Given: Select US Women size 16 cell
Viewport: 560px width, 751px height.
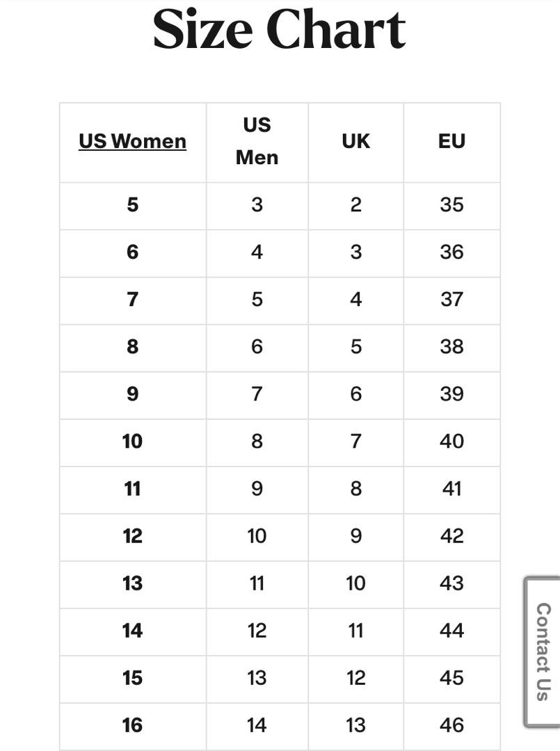Looking at the screenshot, I should coord(133,725).
